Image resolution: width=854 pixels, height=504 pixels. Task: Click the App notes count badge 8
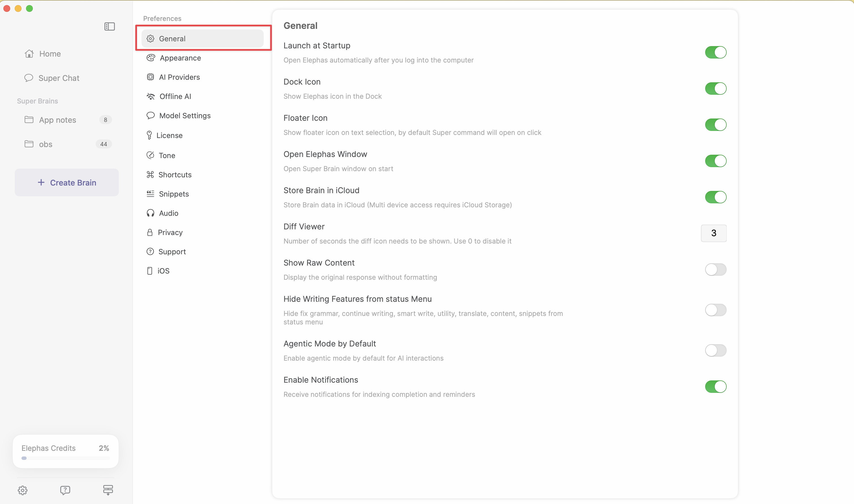click(105, 120)
